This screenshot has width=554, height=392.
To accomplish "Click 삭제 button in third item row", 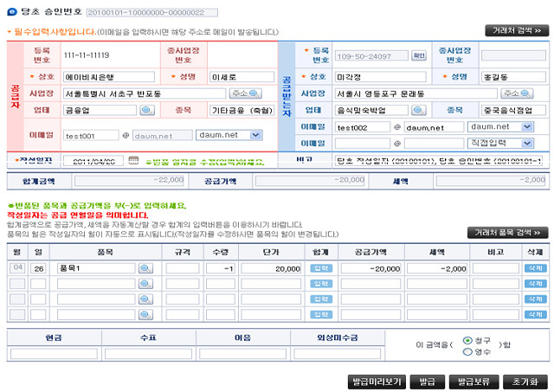I will (536, 299).
